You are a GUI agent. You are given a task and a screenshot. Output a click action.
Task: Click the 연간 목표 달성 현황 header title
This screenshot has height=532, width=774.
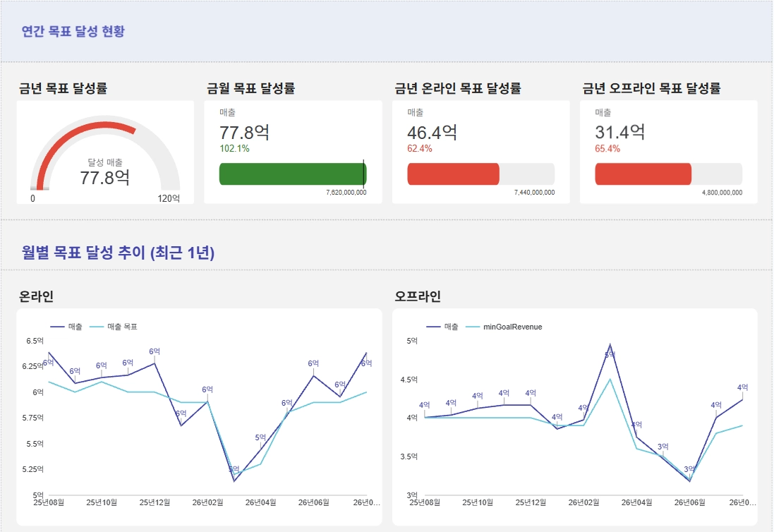point(73,31)
